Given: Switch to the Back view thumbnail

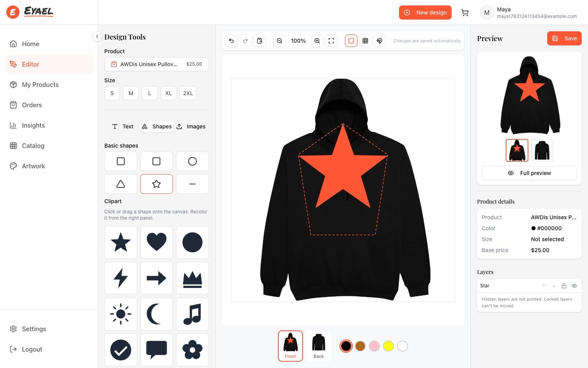Looking at the screenshot, I should click(319, 346).
